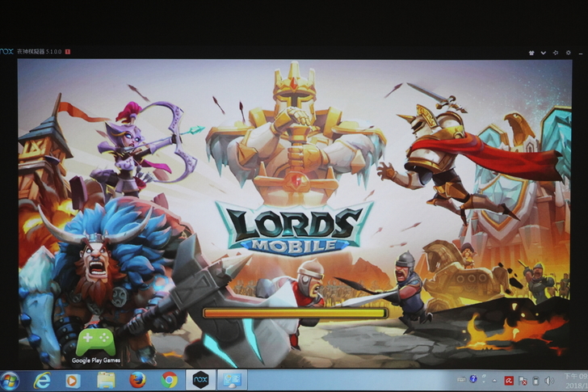Screen dimensions: 588x392
Task: Show hidden tray icons arrow
Action: point(494,381)
